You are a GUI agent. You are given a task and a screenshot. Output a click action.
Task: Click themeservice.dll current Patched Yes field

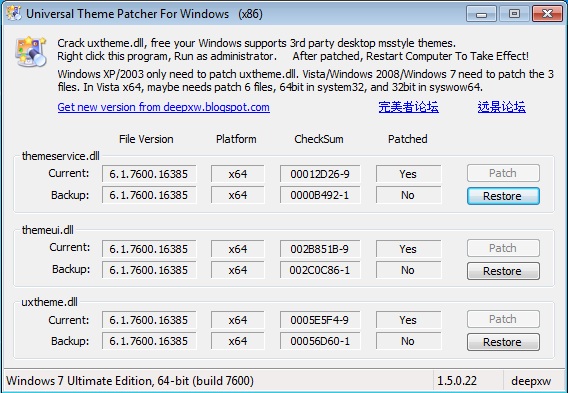click(409, 174)
